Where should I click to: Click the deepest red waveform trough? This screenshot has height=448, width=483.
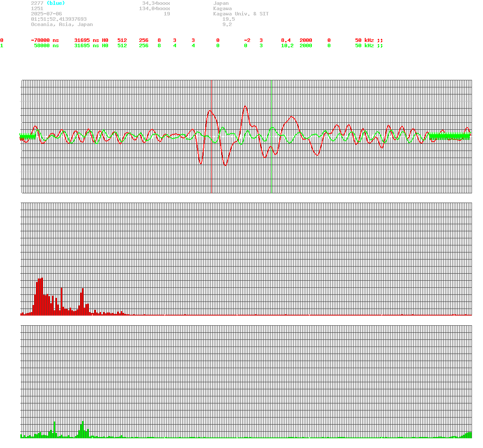(225, 165)
